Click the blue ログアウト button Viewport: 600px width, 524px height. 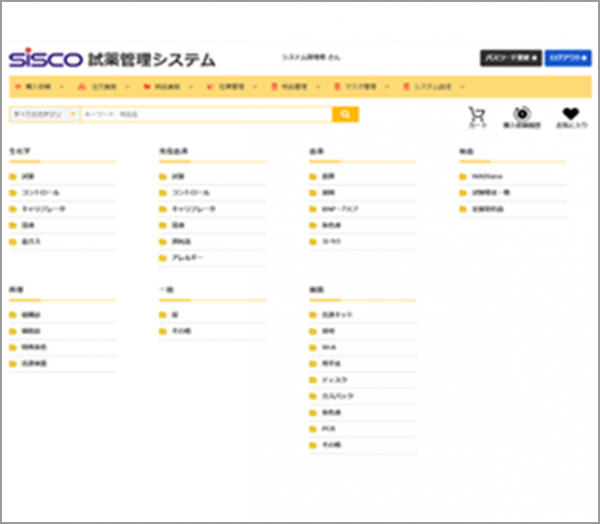click(568, 58)
